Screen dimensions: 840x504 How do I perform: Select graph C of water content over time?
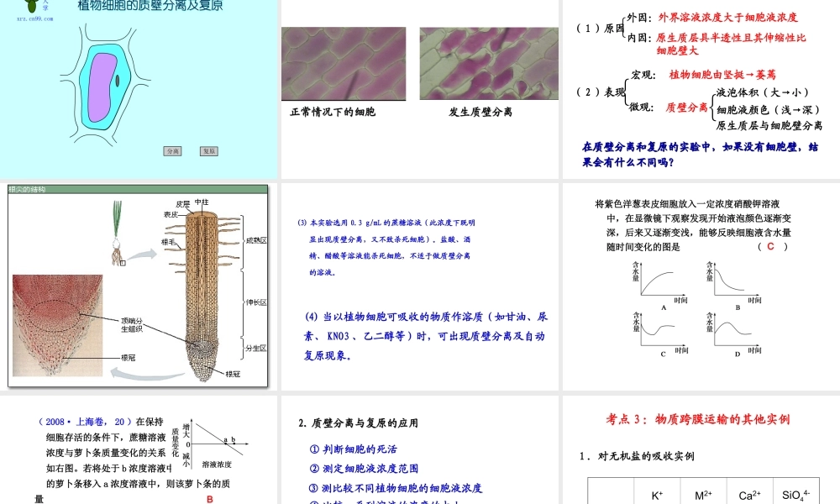point(660,335)
